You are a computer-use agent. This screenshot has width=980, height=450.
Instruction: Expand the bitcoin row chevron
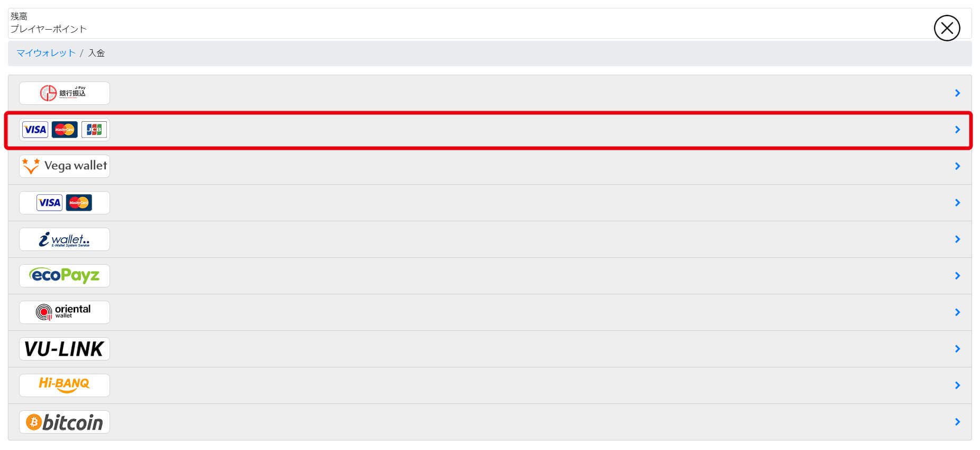pos(957,422)
